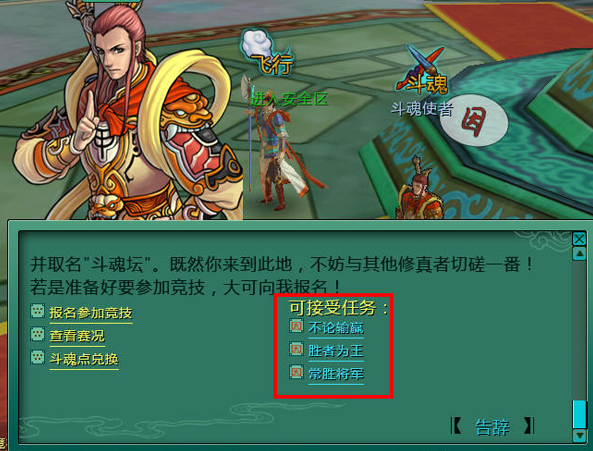The height and width of the screenshot is (451, 593).
Task: Click the cyan scrollbar thumb
Action: click(579, 414)
